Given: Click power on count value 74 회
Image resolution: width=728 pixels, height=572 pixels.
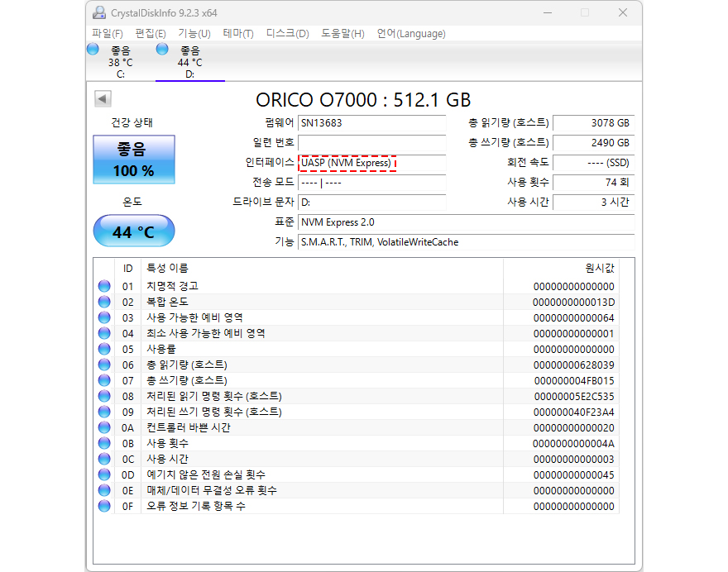Looking at the screenshot, I should [593, 183].
